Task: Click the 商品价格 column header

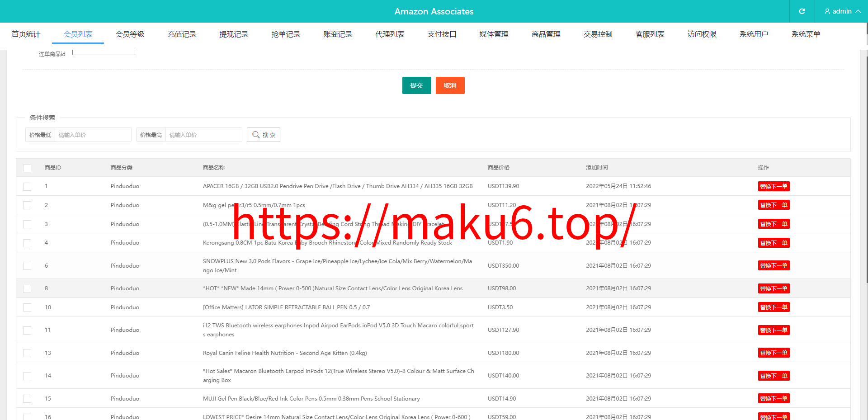Action: click(x=499, y=168)
